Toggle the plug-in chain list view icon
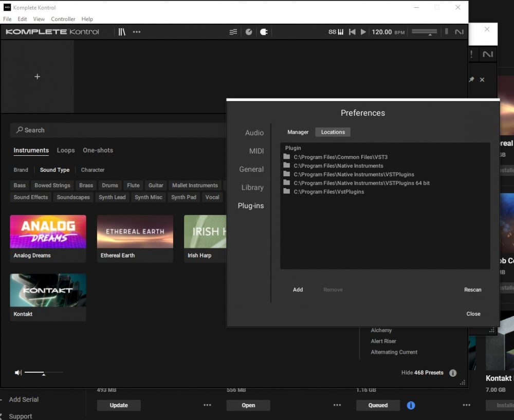The height and width of the screenshot is (420, 514). [x=233, y=32]
